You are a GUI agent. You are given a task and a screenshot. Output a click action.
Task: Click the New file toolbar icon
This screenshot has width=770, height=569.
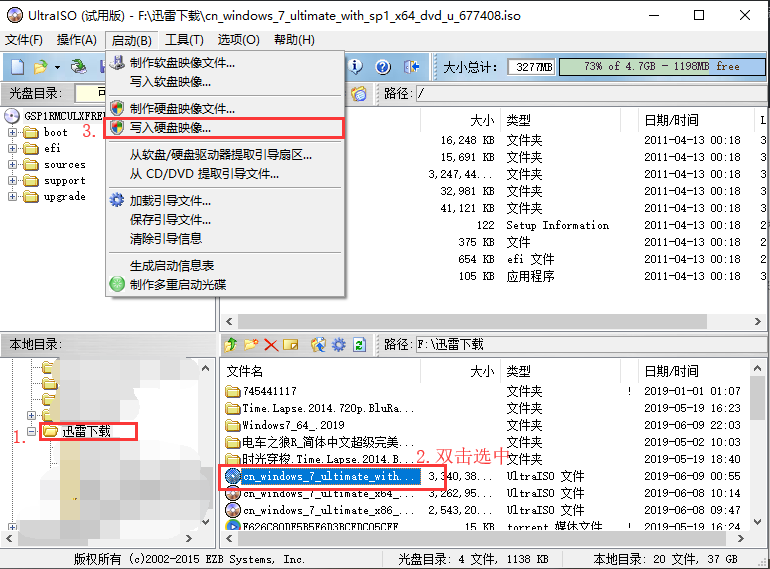click(x=18, y=66)
